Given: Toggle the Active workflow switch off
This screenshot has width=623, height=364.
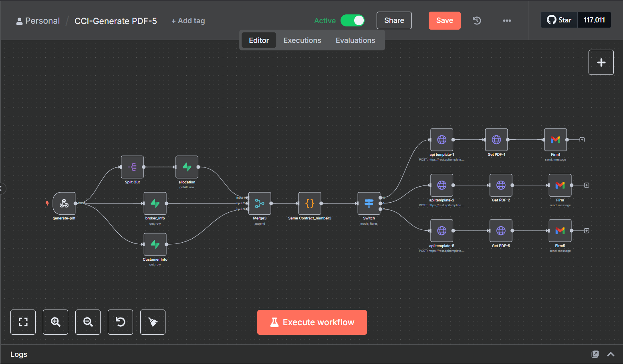Looking at the screenshot, I should (353, 20).
